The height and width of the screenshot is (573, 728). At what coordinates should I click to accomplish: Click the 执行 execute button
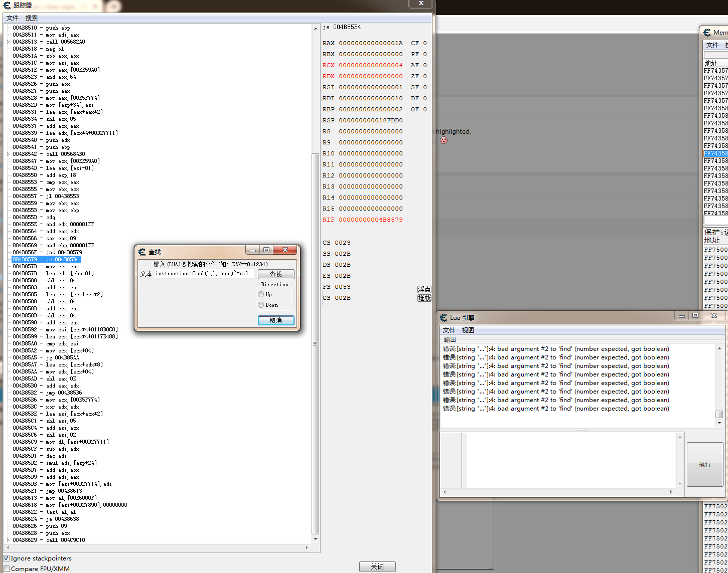coord(704,465)
